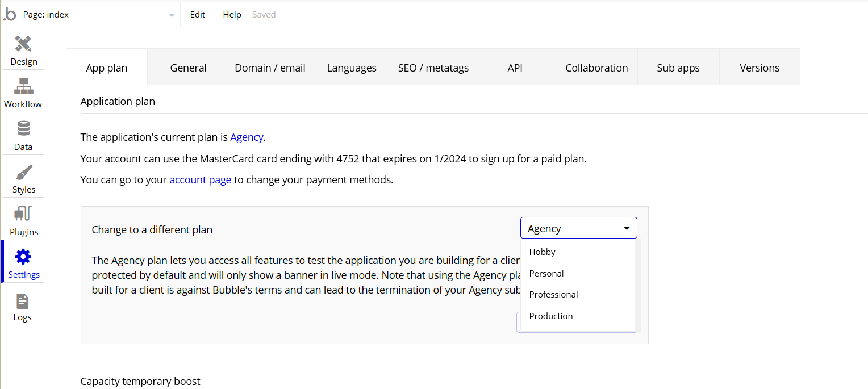The height and width of the screenshot is (389, 868).
Task: Switch to the Collaboration tab
Action: pyautogui.click(x=596, y=68)
